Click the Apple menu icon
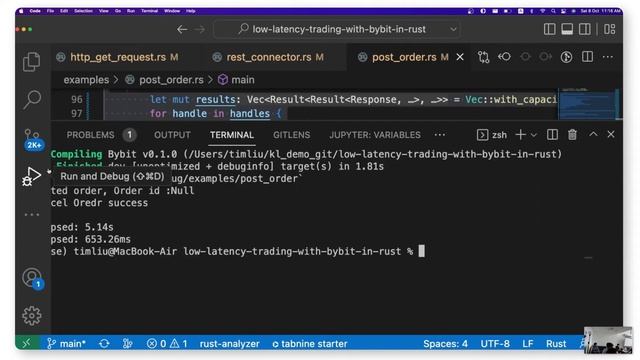640x360 pixels. (21, 11)
